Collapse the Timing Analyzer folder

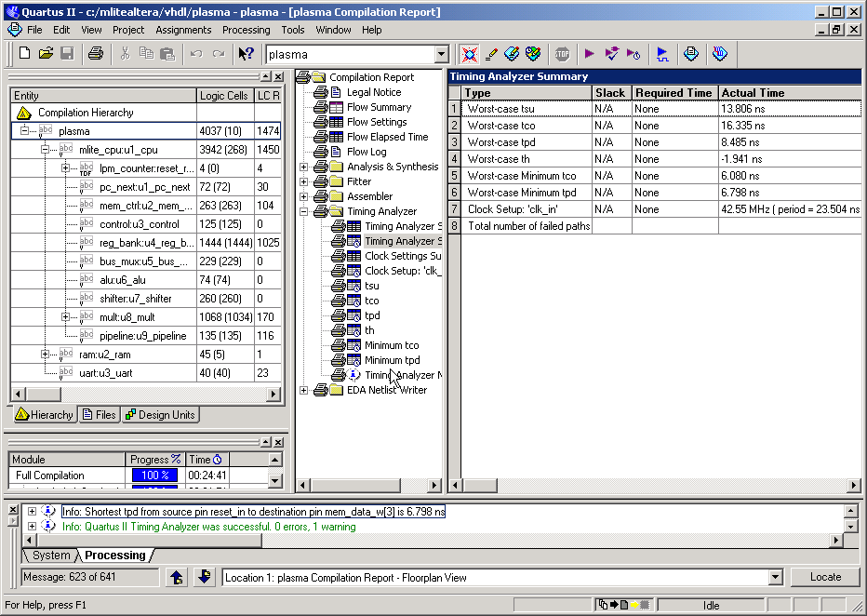point(303,211)
